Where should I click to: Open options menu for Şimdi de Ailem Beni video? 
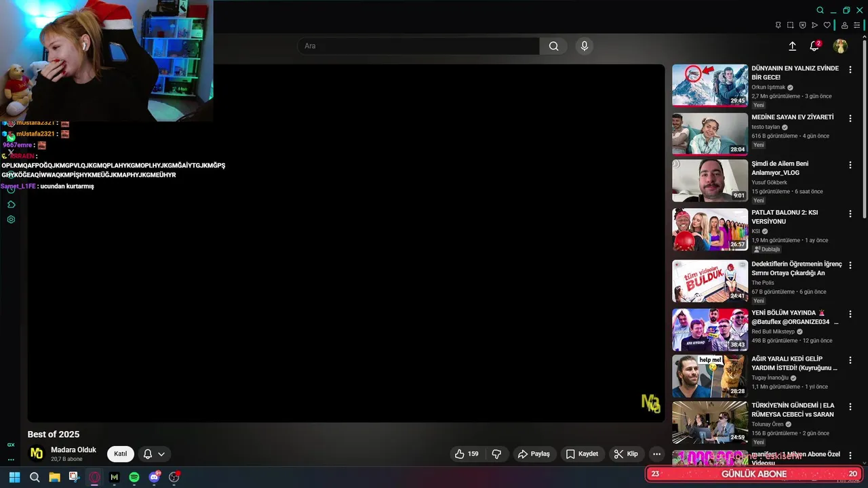[x=850, y=165]
